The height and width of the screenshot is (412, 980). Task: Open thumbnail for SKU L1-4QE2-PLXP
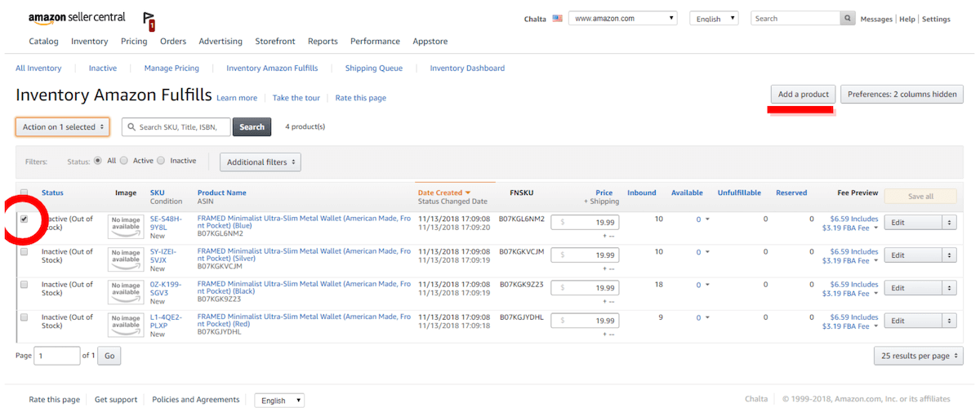pyautogui.click(x=126, y=325)
